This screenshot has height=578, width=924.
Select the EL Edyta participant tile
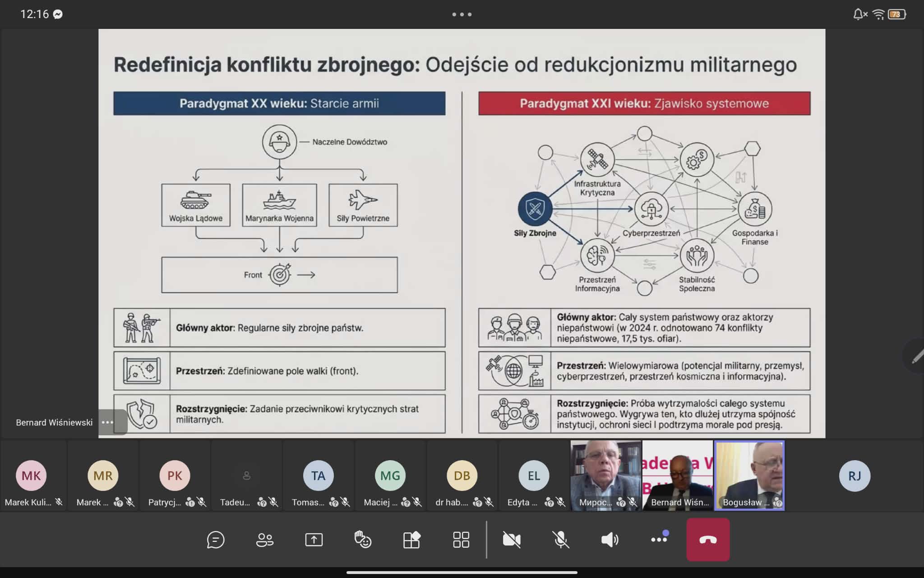tap(534, 476)
